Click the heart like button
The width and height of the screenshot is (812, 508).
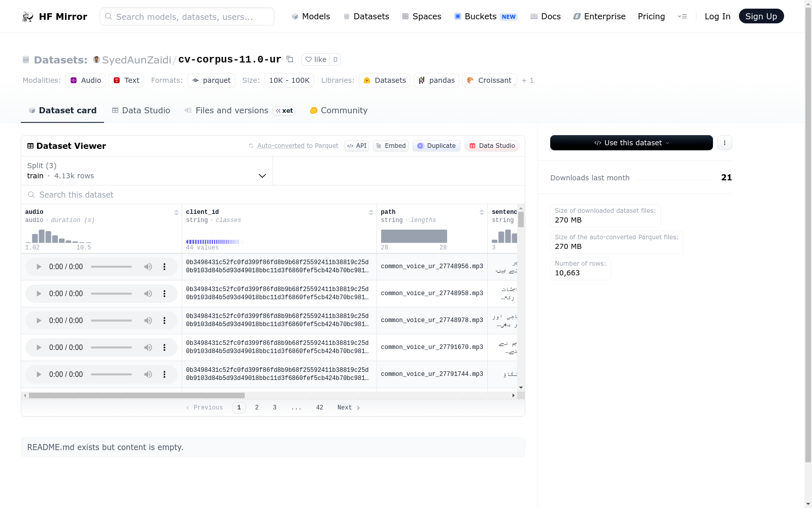[316, 59]
